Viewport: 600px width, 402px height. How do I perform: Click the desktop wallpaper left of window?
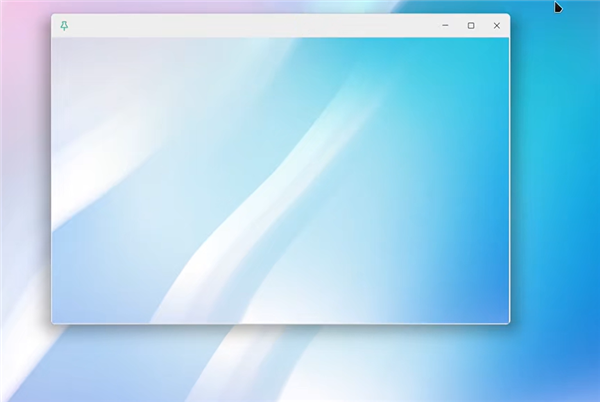pos(25,200)
